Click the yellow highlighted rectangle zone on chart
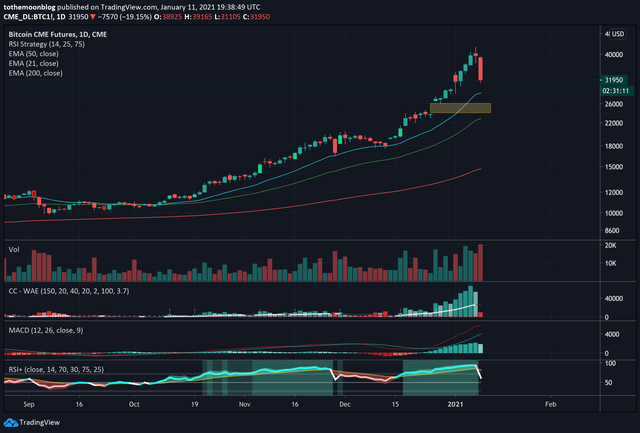Viewport: 640px width, 433px height. [460, 108]
